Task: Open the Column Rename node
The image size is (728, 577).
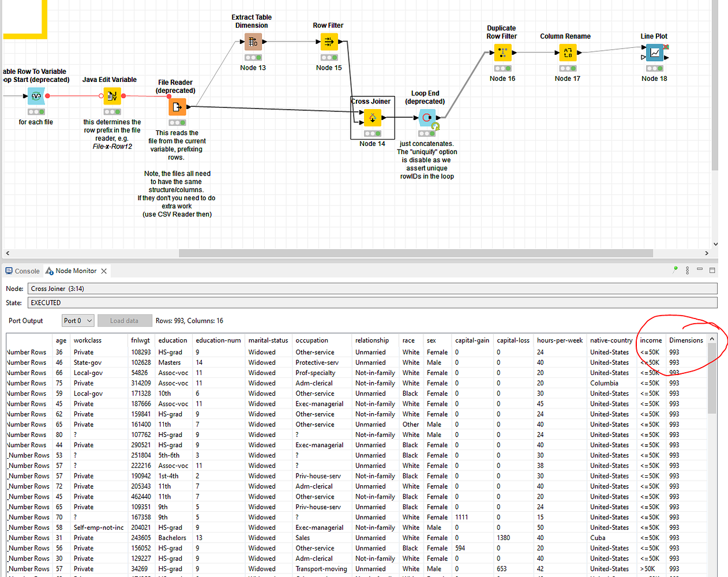Action: pyautogui.click(x=567, y=53)
